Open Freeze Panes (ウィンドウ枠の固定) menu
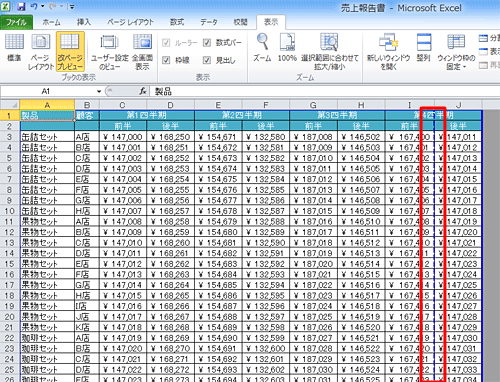The image size is (500, 382). click(456, 52)
